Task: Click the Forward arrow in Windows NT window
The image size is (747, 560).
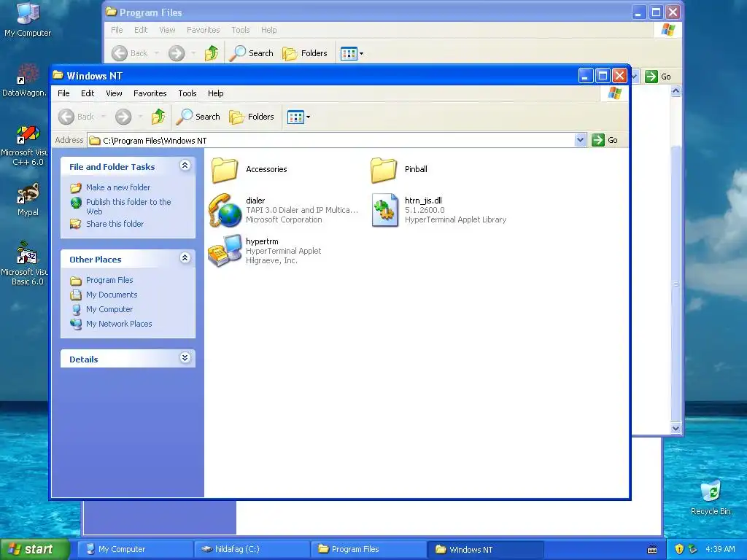Action: click(x=123, y=117)
